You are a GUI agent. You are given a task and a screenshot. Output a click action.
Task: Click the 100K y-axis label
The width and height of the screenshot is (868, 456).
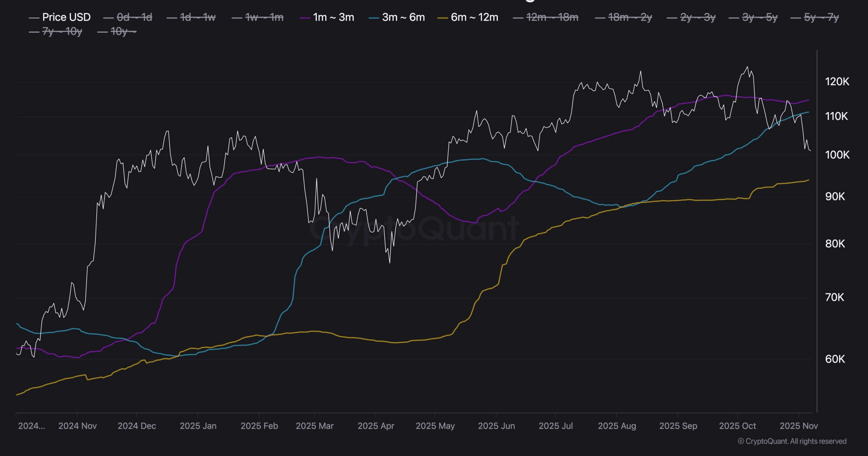click(x=837, y=155)
